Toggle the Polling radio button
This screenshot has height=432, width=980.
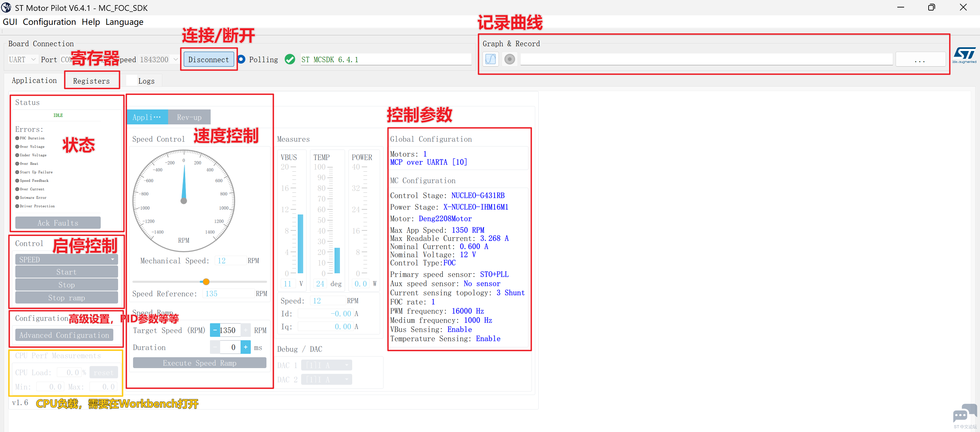242,59
